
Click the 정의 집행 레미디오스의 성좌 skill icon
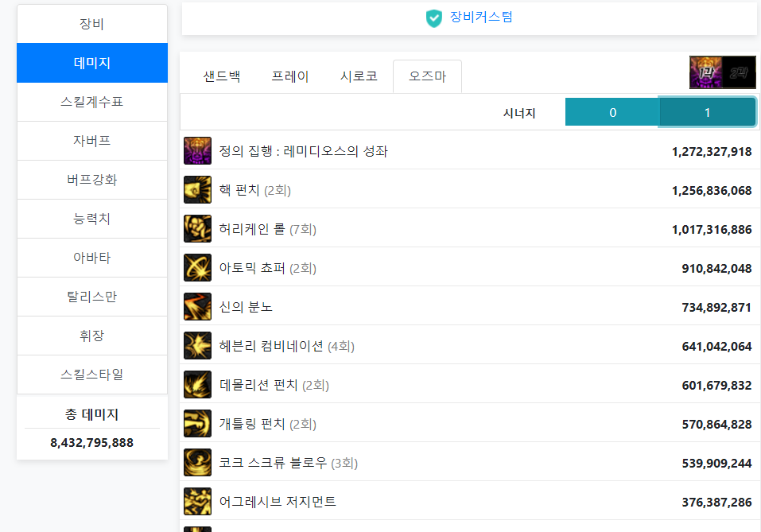tap(197, 151)
